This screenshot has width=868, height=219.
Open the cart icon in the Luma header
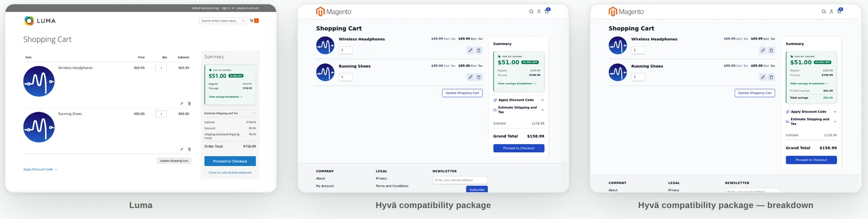[x=252, y=21]
